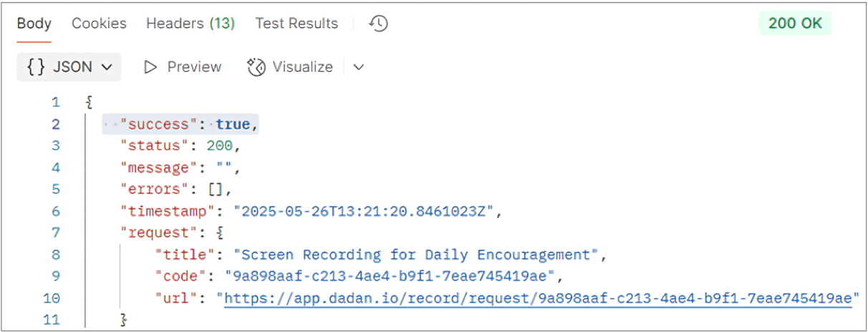Switch to the Body tab

coord(34,24)
